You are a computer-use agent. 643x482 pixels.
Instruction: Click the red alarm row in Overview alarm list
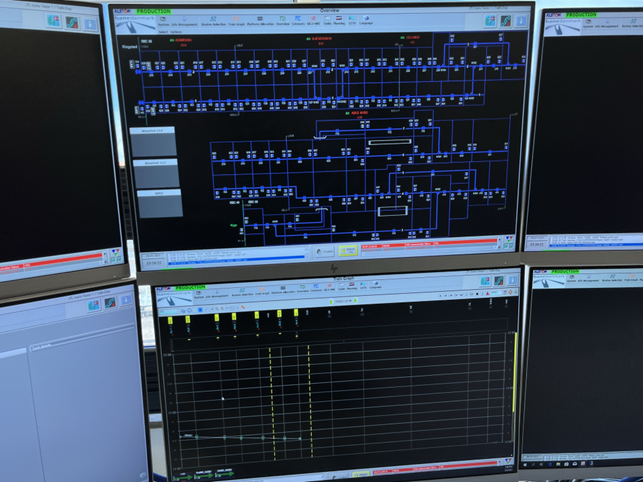pos(429,246)
